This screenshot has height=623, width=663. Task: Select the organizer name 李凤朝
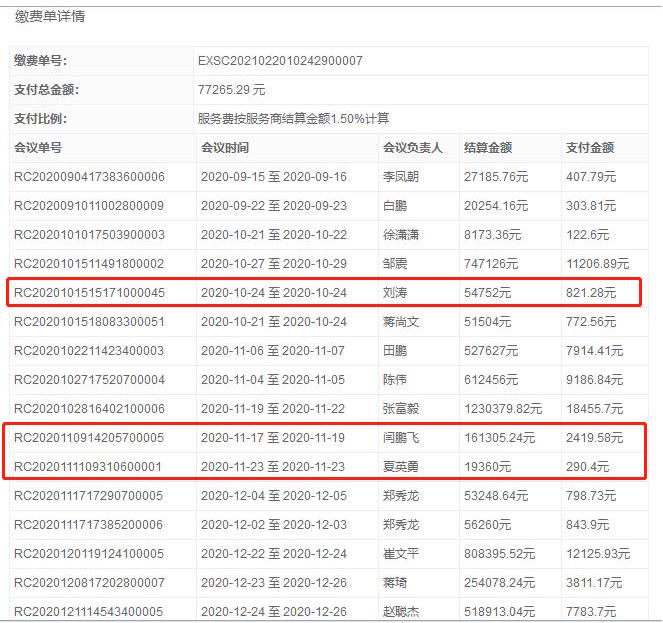[x=403, y=177]
